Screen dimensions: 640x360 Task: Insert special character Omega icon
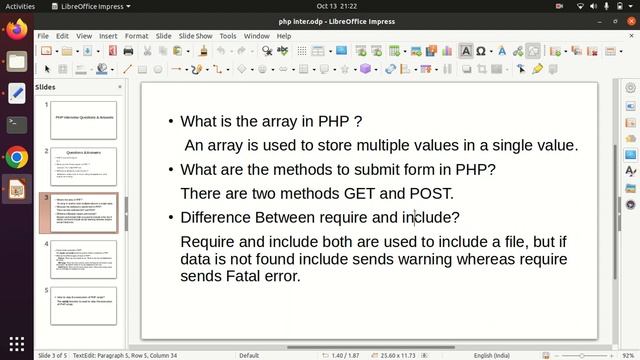click(481, 51)
